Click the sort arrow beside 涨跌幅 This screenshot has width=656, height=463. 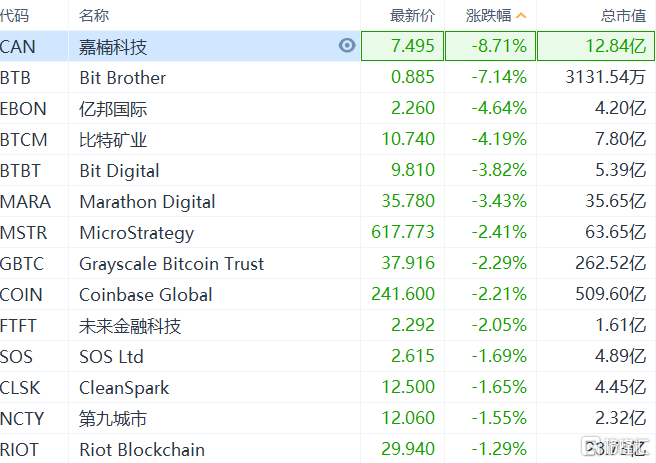tap(520, 16)
